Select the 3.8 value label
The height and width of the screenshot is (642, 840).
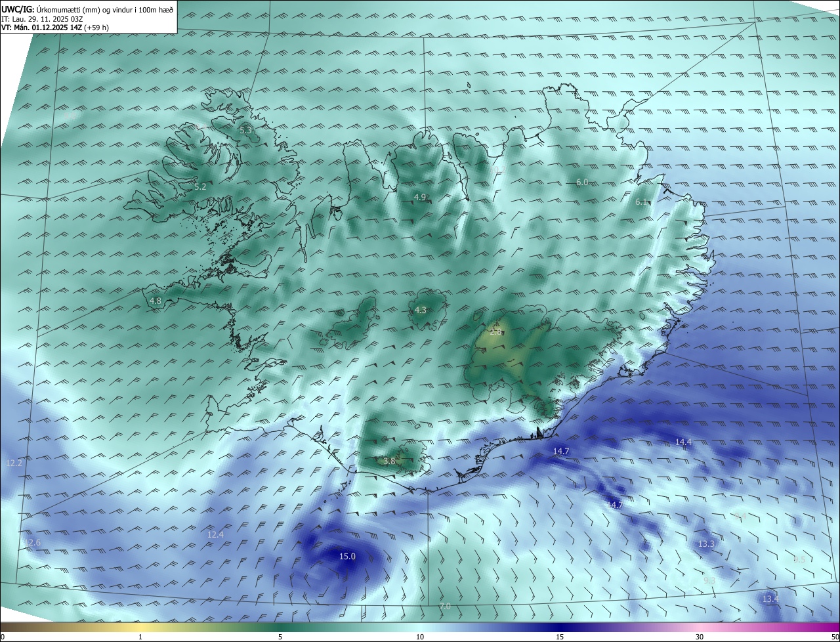coord(389,461)
